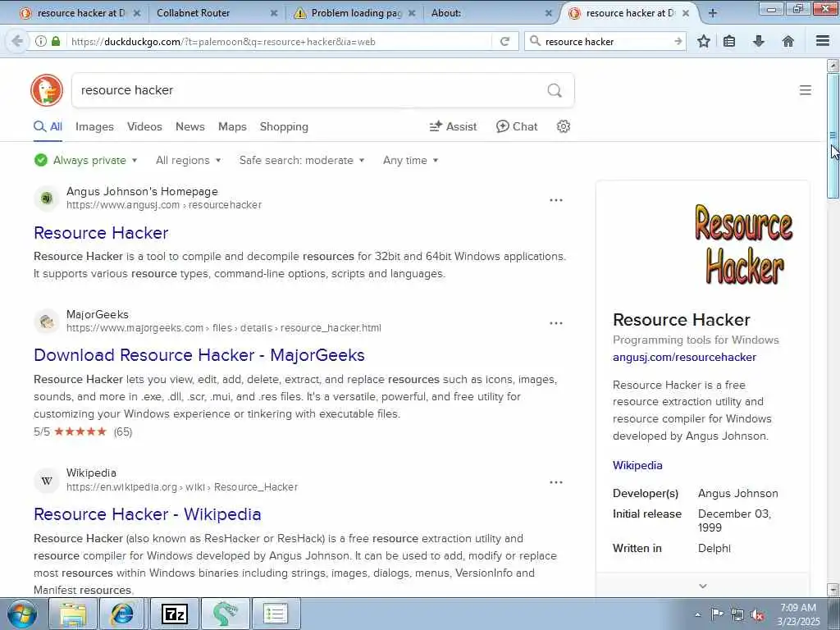Open the Assist feature

(453, 126)
